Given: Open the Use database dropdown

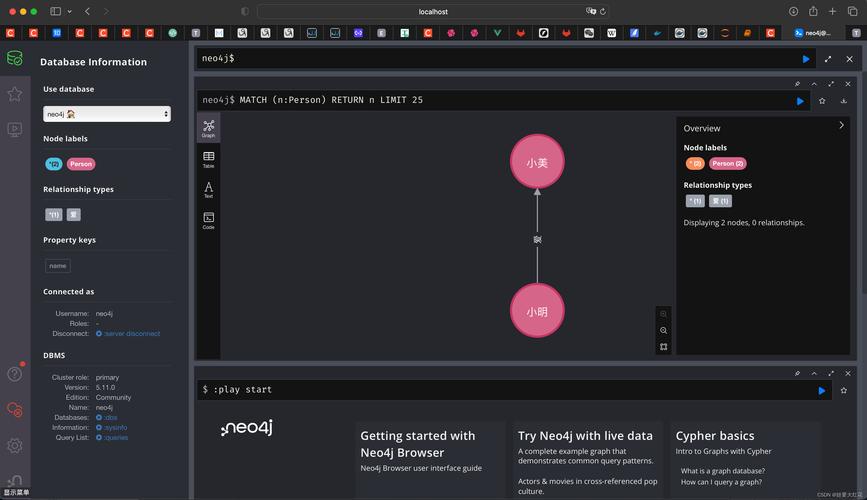Looking at the screenshot, I should click(107, 114).
